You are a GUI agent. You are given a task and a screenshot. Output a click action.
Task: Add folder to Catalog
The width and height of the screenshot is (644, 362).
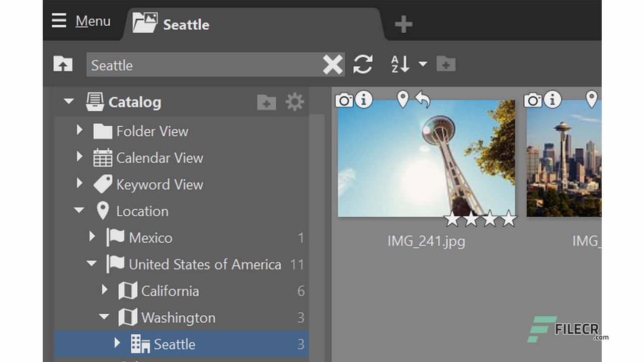(x=266, y=103)
